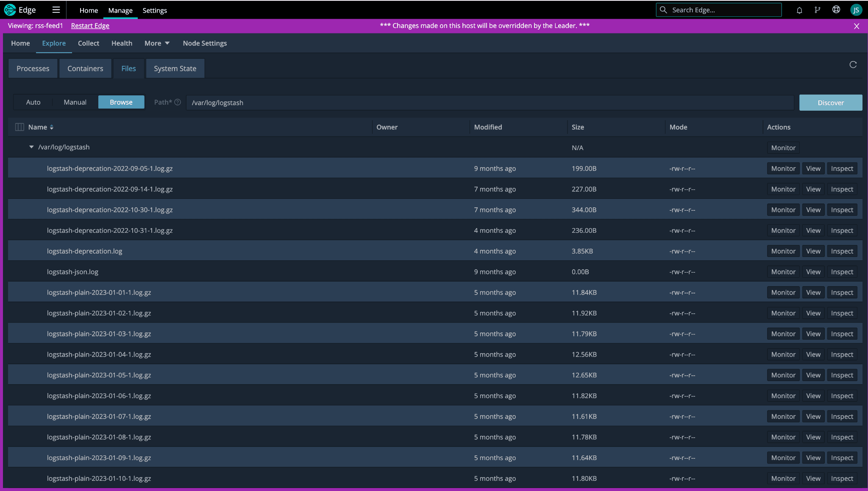Open the JS user avatar menu
Screen dimensions: 868x491
(856, 10)
